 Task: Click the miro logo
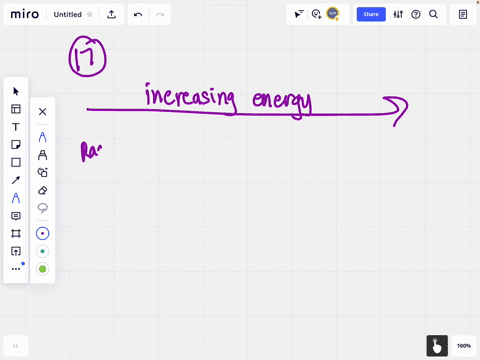pos(25,14)
